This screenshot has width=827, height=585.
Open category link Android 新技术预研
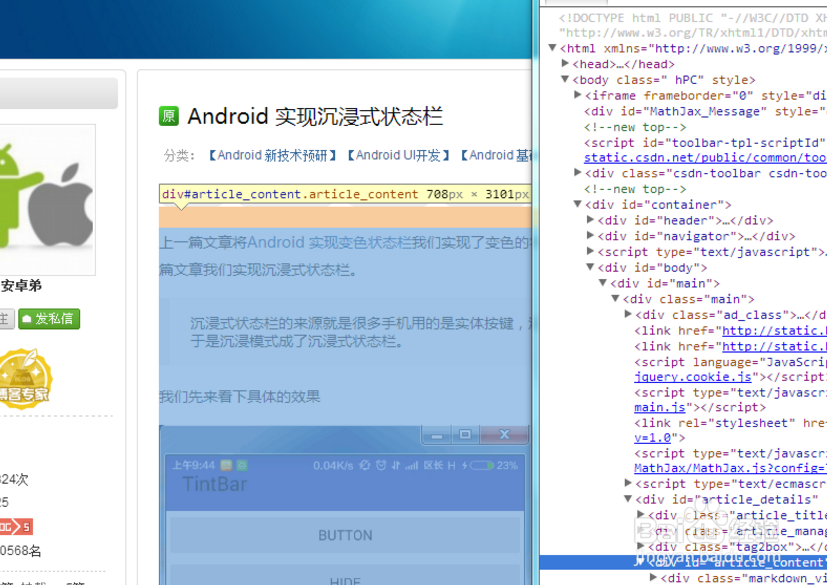272,156
